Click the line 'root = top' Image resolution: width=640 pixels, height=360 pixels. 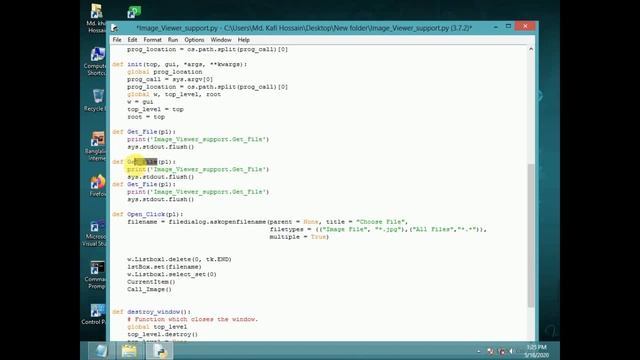click(x=146, y=117)
